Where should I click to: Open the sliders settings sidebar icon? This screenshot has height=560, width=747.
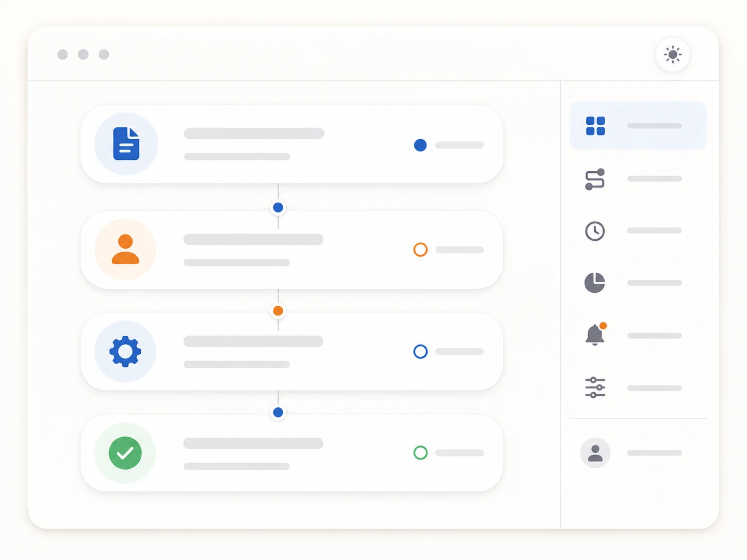595,387
